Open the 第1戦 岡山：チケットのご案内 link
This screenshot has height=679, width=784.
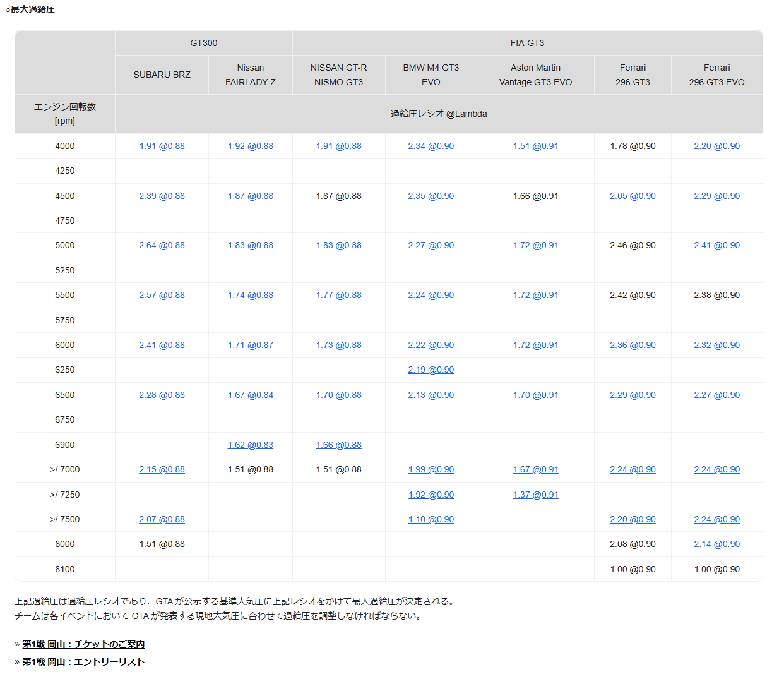click(x=83, y=644)
